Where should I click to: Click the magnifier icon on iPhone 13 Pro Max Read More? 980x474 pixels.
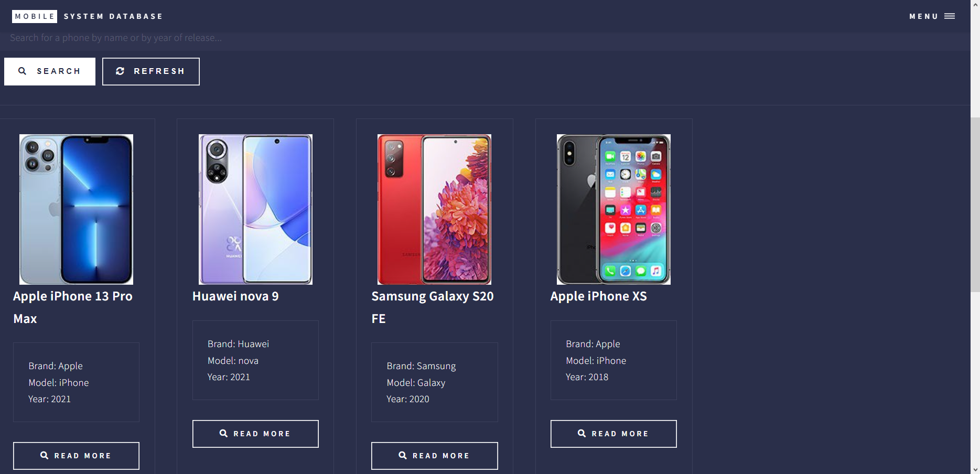45,456
